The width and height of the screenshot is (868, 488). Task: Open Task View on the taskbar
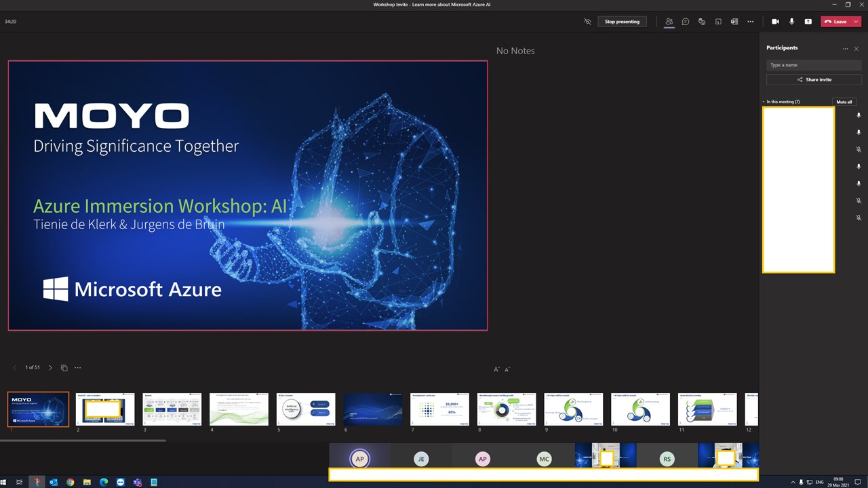(x=20, y=483)
